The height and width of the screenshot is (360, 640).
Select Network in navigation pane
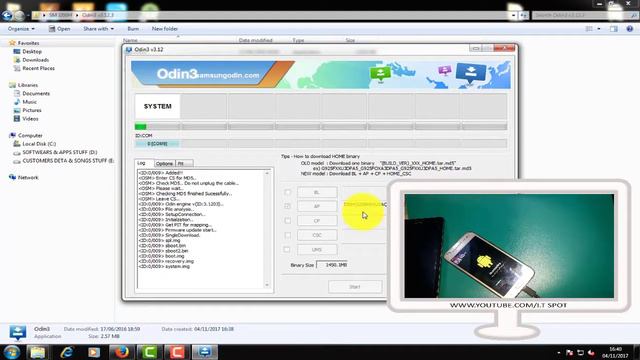tap(28, 178)
